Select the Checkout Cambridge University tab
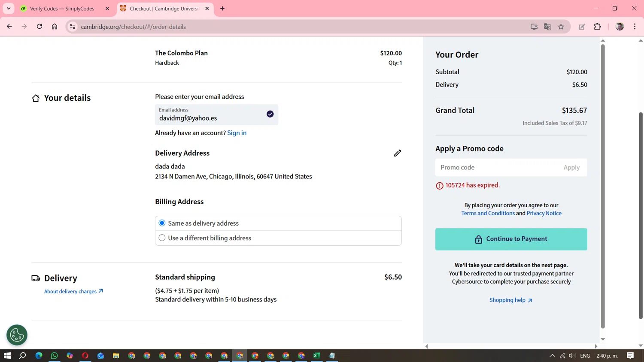Screen dimensions: 644x362 click(x=164, y=9)
